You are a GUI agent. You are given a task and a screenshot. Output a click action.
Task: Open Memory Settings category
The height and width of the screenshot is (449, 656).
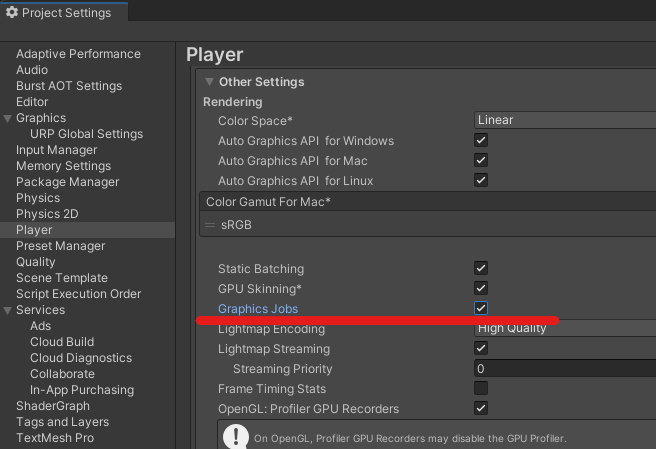pos(64,166)
